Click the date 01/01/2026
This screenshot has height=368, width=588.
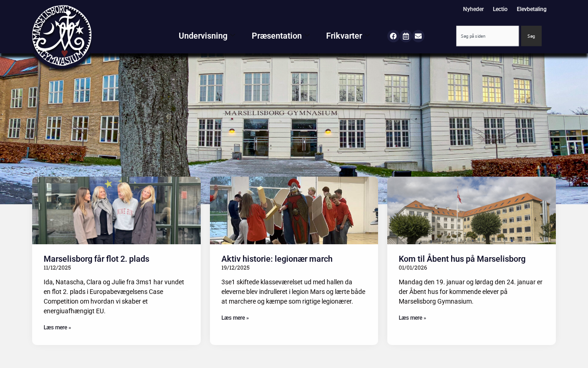click(413, 268)
